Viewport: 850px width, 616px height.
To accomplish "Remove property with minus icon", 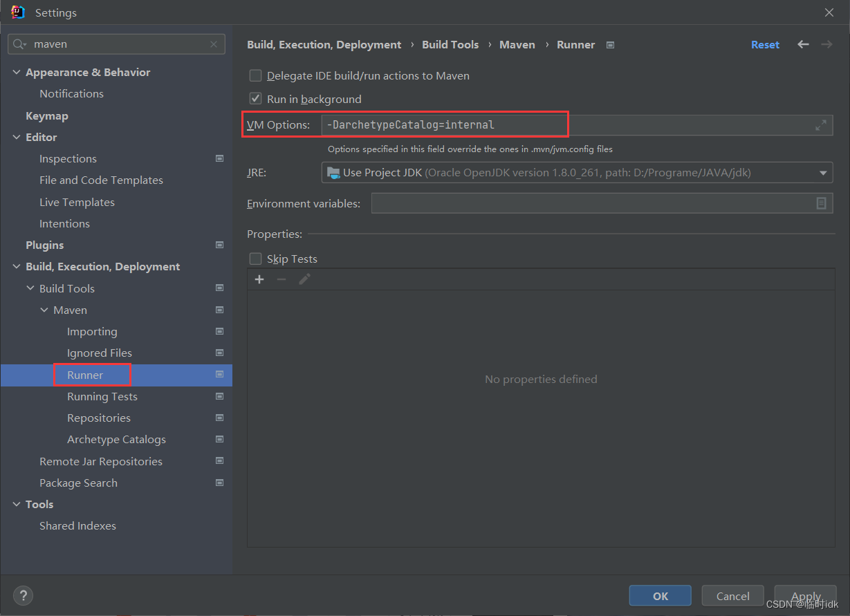I will pyautogui.click(x=281, y=279).
